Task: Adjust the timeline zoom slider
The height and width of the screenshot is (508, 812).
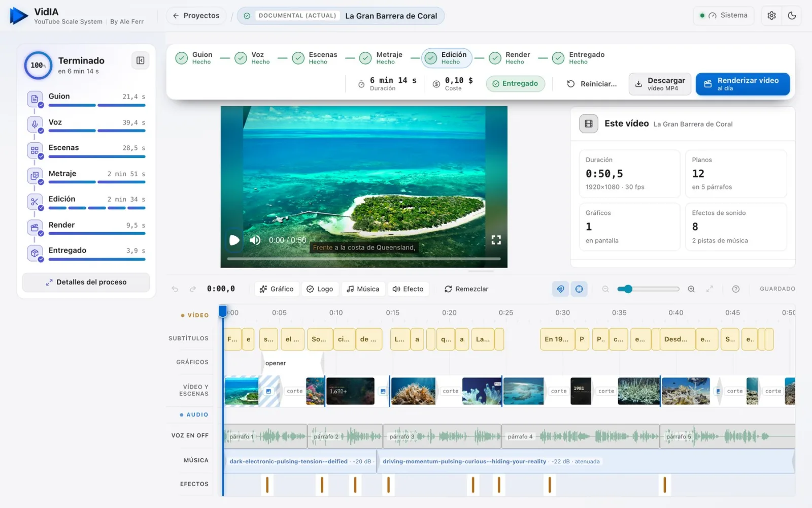Action: tap(648, 289)
